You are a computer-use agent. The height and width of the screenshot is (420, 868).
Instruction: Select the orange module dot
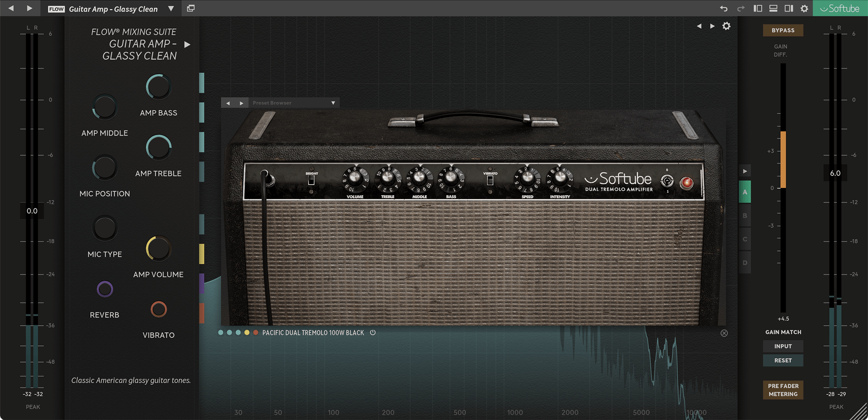[256, 333]
